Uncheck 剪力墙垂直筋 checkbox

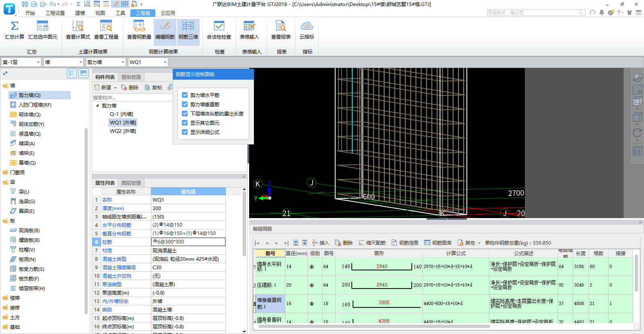(185, 104)
